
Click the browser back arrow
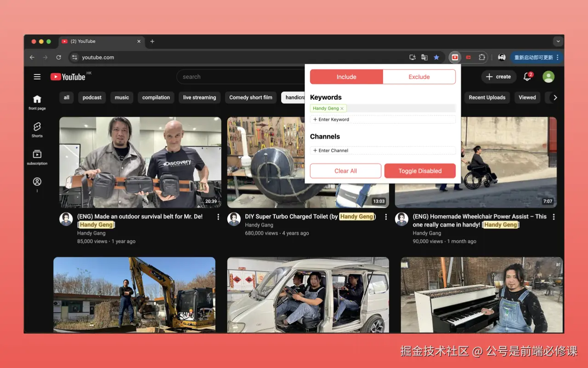tap(32, 57)
